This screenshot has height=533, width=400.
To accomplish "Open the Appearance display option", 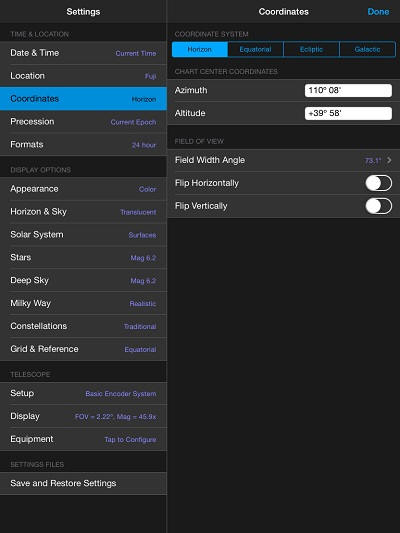I will 83,189.
